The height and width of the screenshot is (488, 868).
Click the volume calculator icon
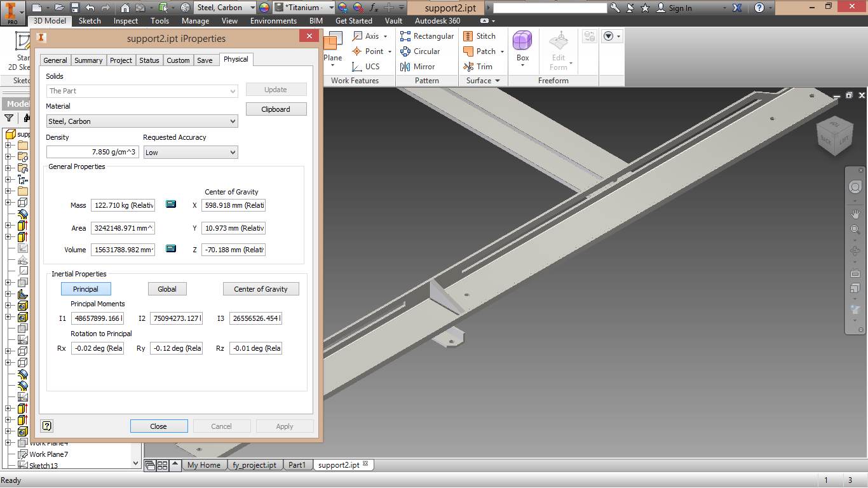(170, 249)
